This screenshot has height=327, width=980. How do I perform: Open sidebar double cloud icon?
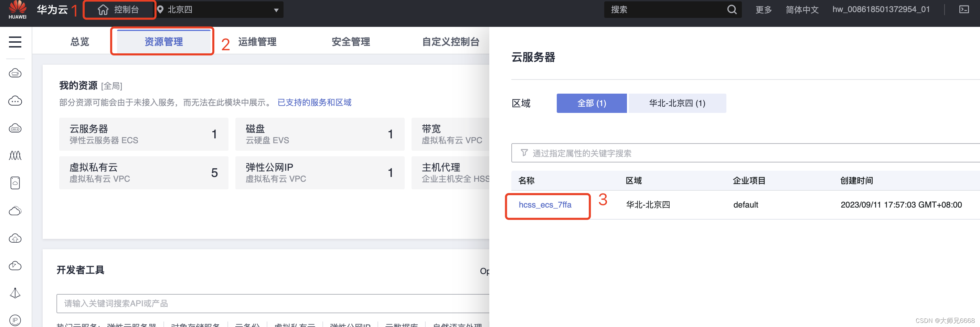pos(15,211)
